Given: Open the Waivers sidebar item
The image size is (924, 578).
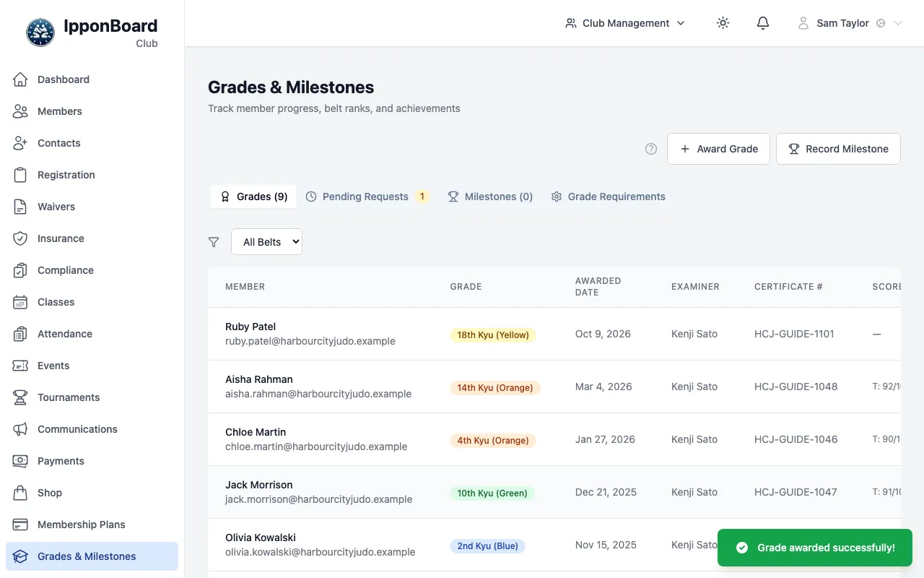Looking at the screenshot, I should point(92,207).
